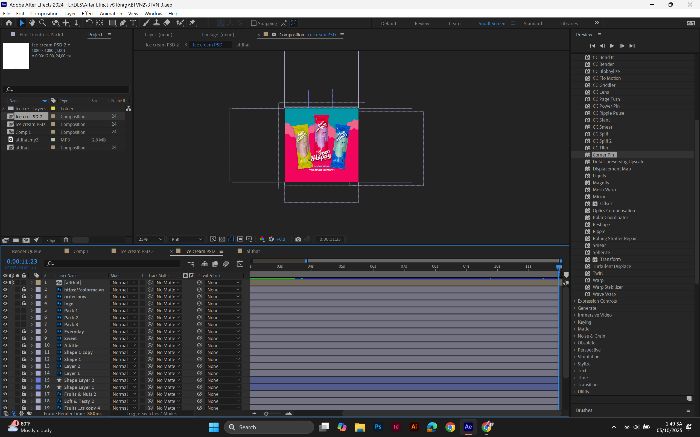700x437 pixels.
Task: Expand layer 5 Pack 1 properties
Action: (x=32, y=311)
